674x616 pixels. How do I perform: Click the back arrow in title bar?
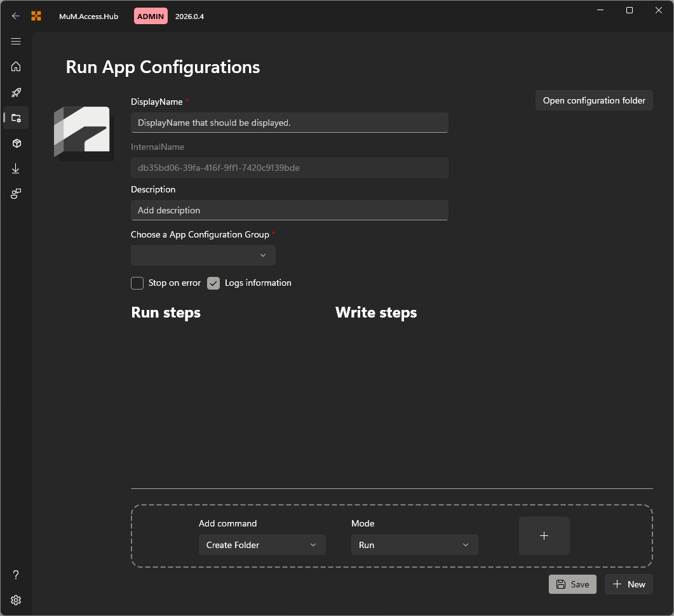[x=16, y=16]
